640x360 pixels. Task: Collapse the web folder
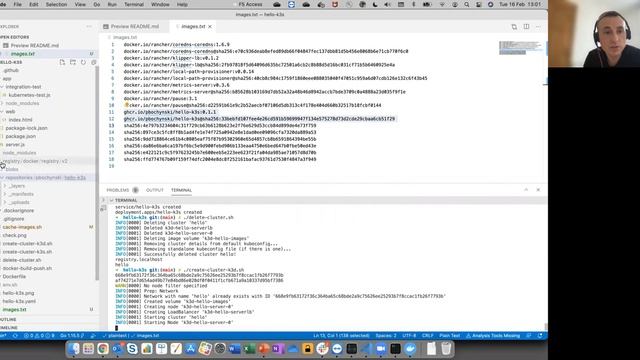coord(8,111)
